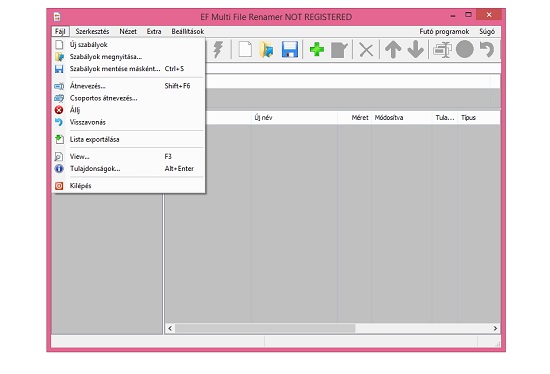
Task: Close the EF Multi File Renamer window
Action: [x=489, y=15]
